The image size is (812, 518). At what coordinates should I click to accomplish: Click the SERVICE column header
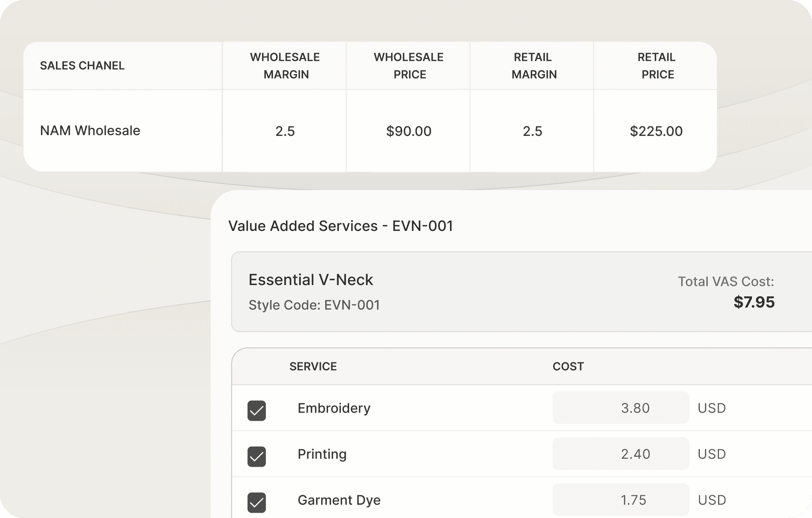pos(313,366)
